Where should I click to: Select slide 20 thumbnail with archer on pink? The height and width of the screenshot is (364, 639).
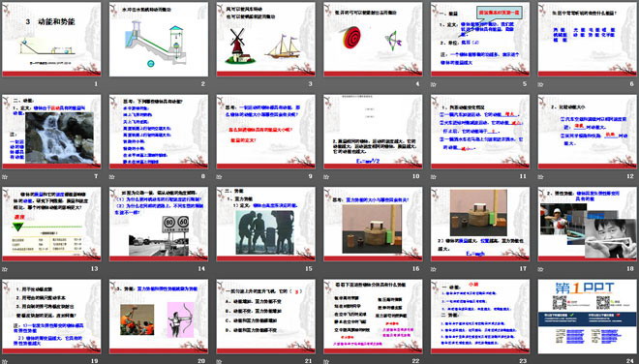pos(159,317)
